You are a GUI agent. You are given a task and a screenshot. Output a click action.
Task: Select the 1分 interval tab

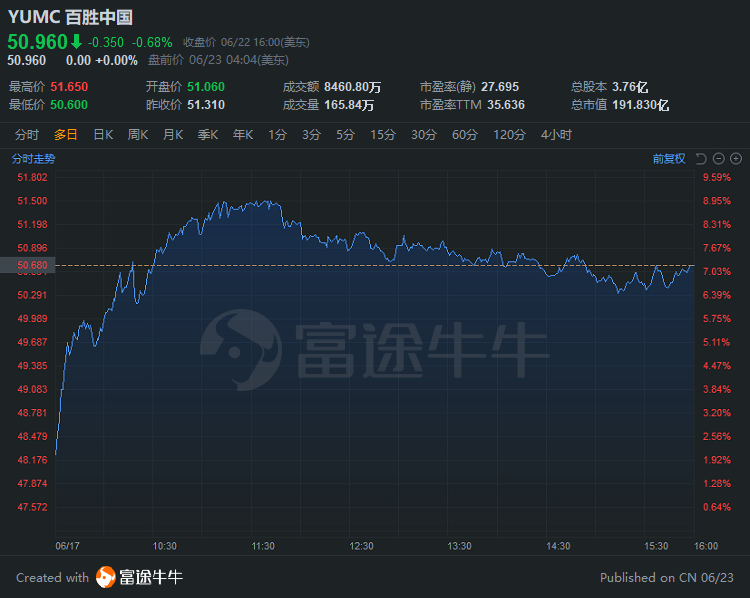(x=277, y=135)
